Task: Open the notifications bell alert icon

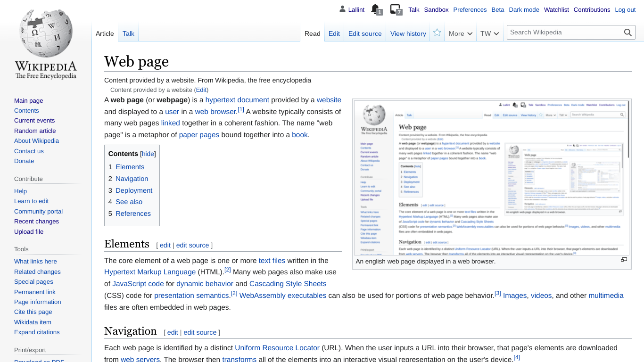Action: (x=376, y=9)
